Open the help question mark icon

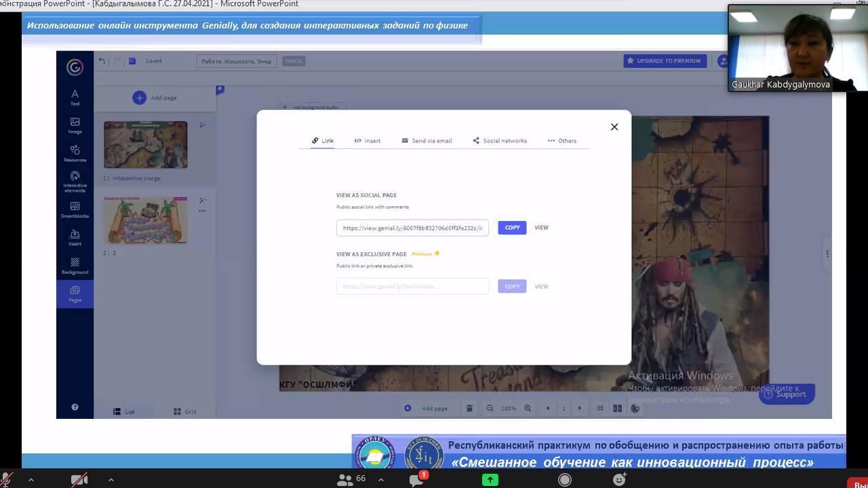pos(75,407)
